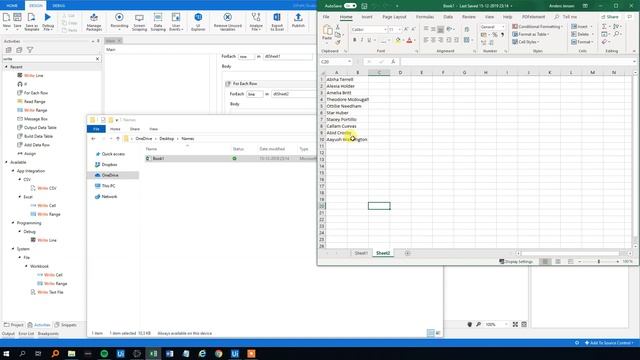
Task: Click the expand-all icon in Activities panel
Action: 9,50
